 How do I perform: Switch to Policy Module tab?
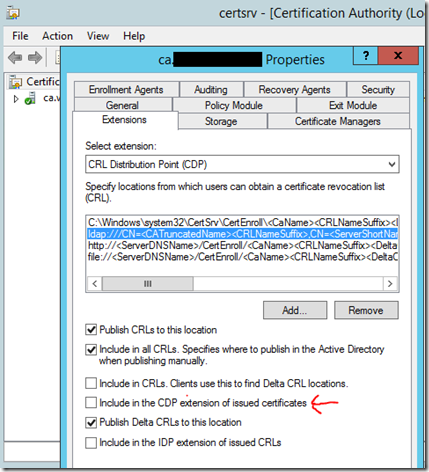coord(234,105)
